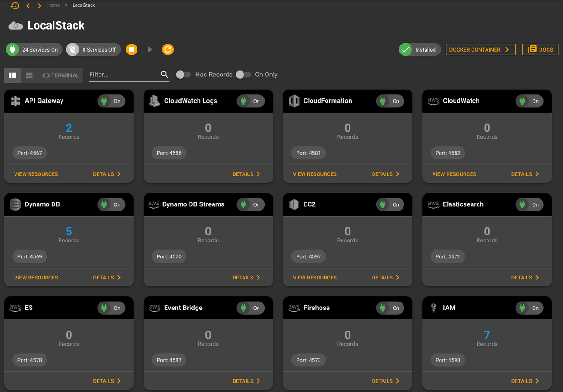Click the LocalStack cloud logo icon
563x392 pixels.
pos(15,25)
